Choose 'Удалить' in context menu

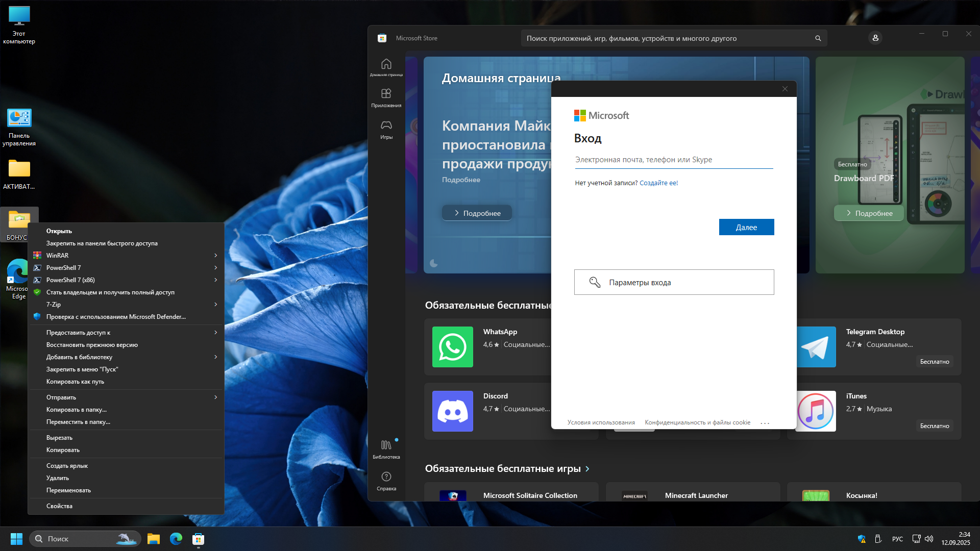pos(126,478)
